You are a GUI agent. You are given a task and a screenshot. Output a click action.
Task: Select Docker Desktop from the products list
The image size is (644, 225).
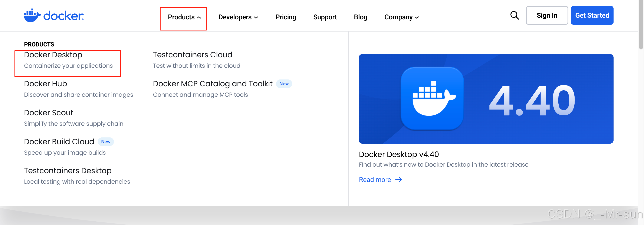(x=53, y=55)
